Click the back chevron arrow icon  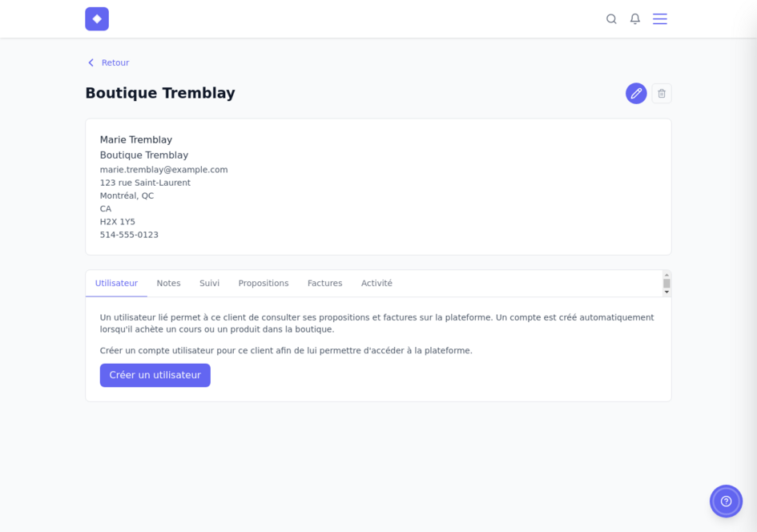pos(91,62)
